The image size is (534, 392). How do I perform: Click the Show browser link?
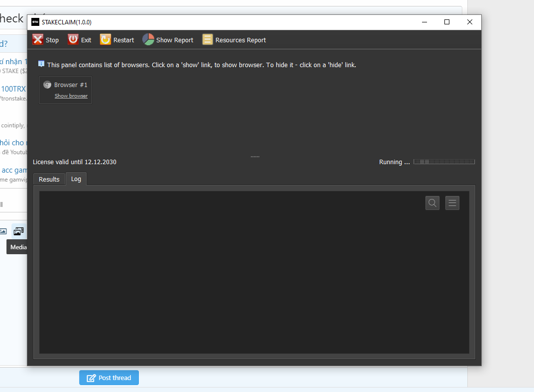[x=71, y=96]
